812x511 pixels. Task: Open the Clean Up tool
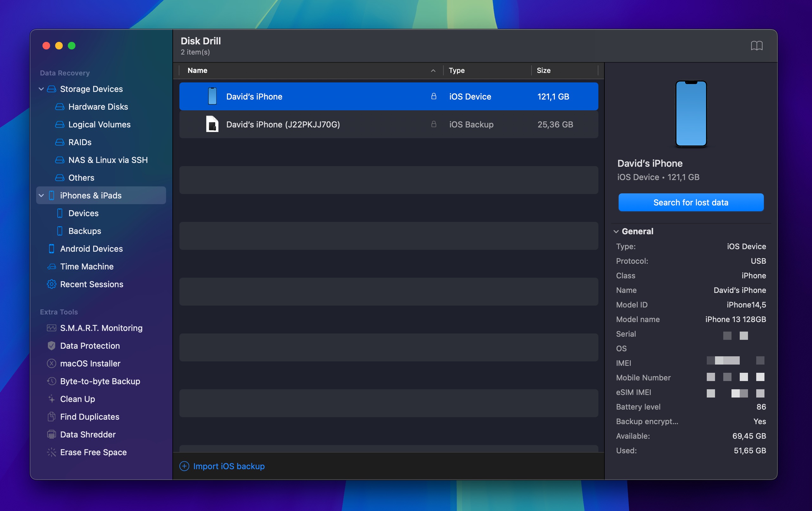(78, 399)
